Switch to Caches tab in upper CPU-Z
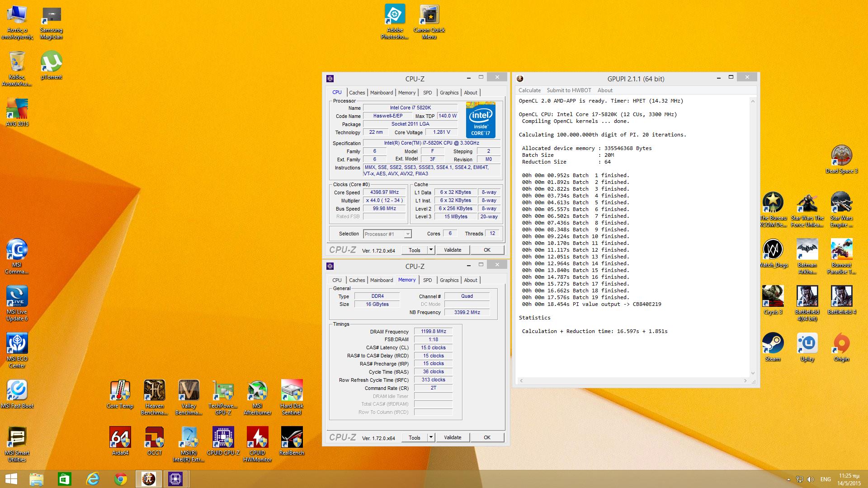 point(357,93)
